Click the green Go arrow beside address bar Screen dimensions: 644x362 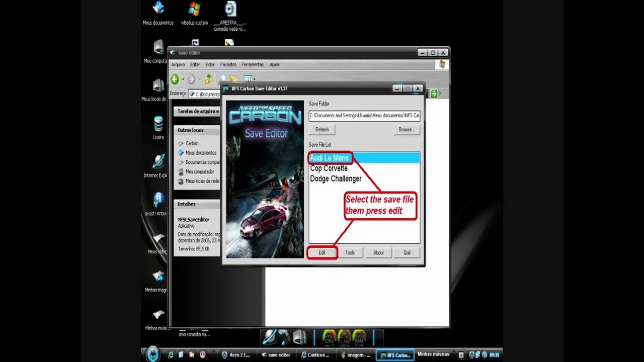point(434,94)
